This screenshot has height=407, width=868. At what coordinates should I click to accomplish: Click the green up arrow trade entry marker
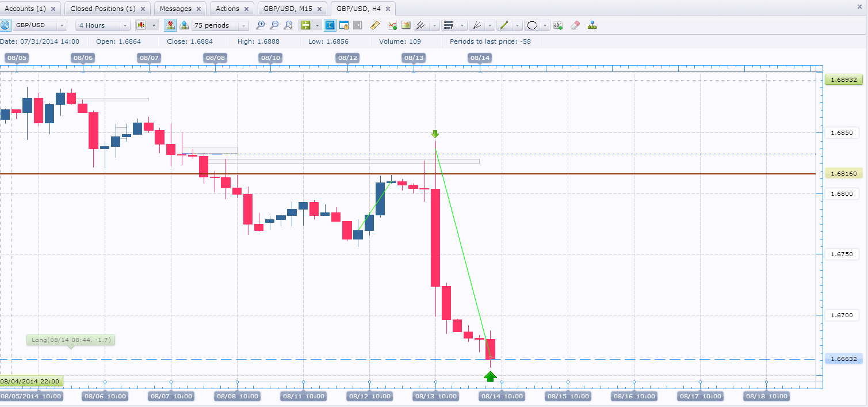point(490,376)
